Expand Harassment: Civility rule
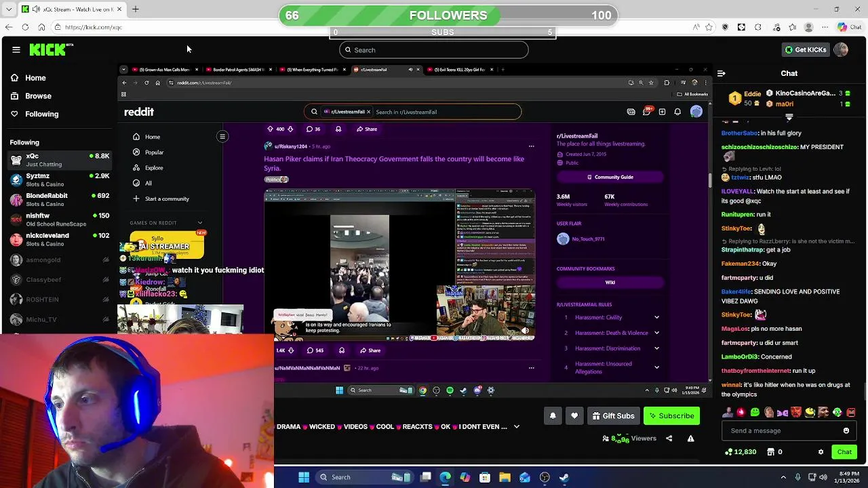Screen dimensions: 868x488 (656, 317)
